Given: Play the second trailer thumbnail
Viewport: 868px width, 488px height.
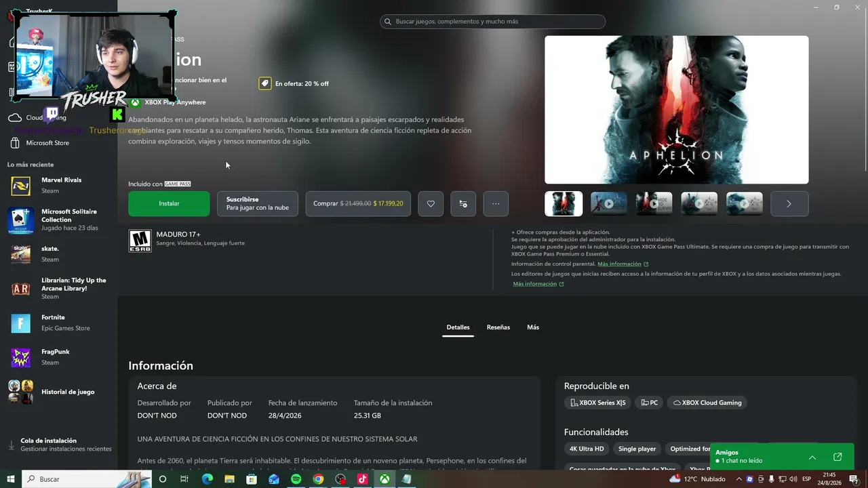Looking at the screenshot, I should [609, 203].
